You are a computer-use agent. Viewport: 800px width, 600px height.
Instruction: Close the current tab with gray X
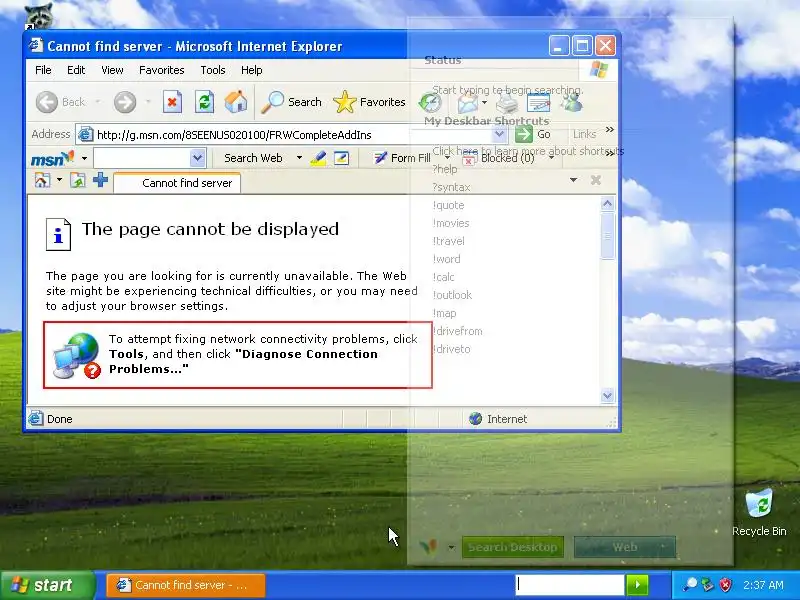pyautogui.click(x=595, y=180)
